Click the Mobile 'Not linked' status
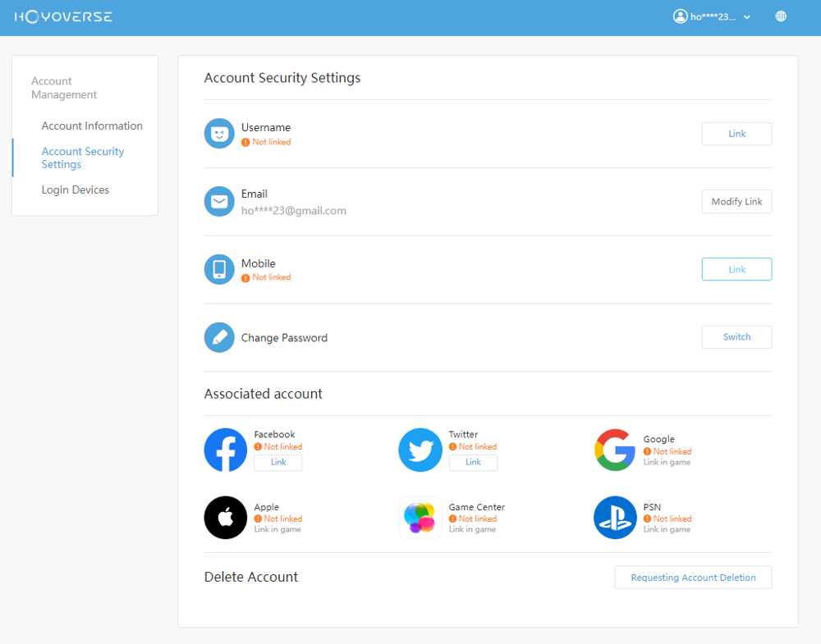The width and height of the screenshot is (821, 644). click(266, 277)
